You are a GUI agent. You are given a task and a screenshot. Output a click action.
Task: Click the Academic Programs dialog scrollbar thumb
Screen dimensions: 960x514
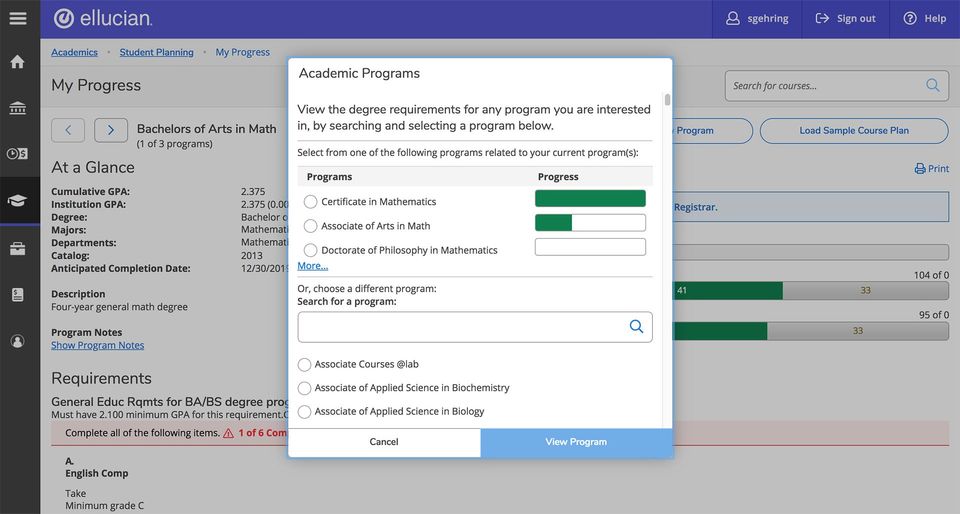[667, 99]
